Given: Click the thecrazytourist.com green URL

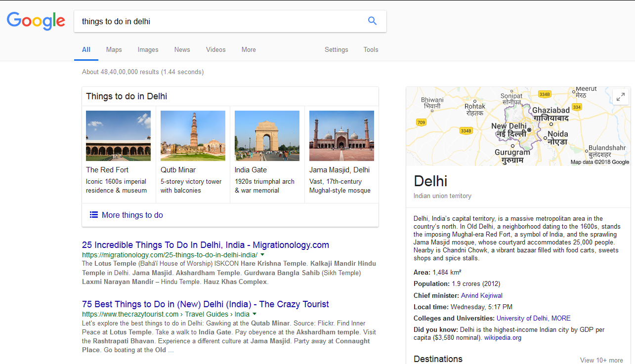Looking at the screenshot, I should coord(166,314).
